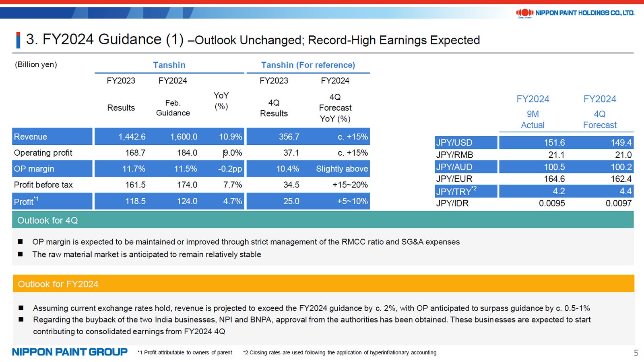This screenshot has height=362, width=644.
Task: Click the Revenue FY2023 value 1,442.6
Action: (132, 137)
